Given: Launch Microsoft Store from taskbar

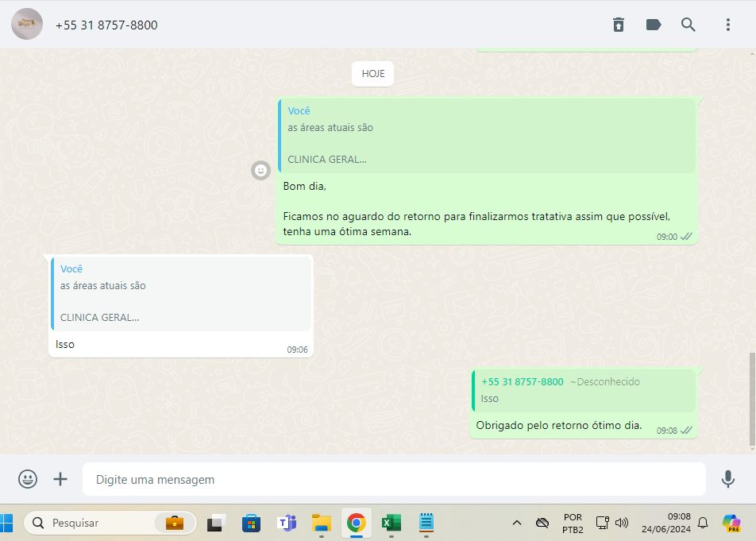Looking at the screenshot, I should 251,523.
